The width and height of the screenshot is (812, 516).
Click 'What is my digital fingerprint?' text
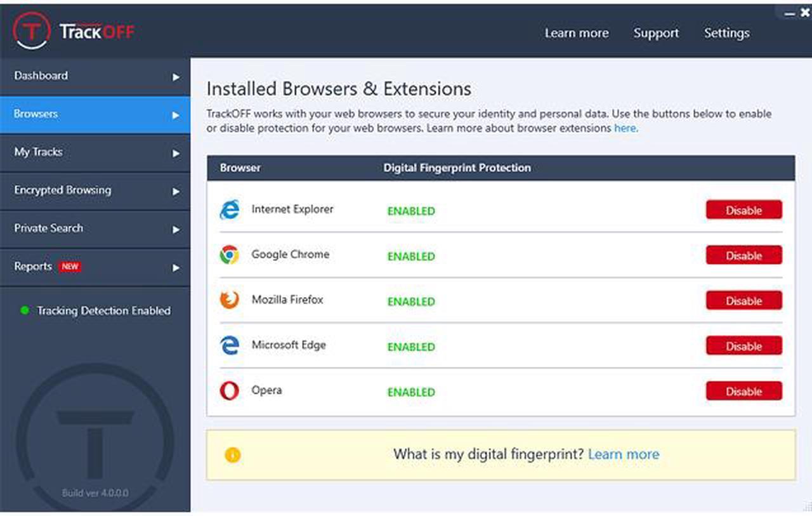pos(488,454)
